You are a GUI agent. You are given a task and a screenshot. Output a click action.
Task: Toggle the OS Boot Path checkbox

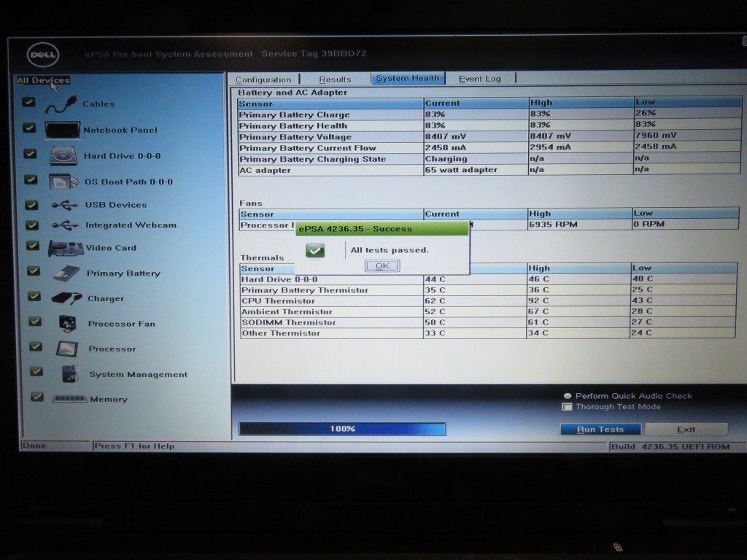pos(31,179)
